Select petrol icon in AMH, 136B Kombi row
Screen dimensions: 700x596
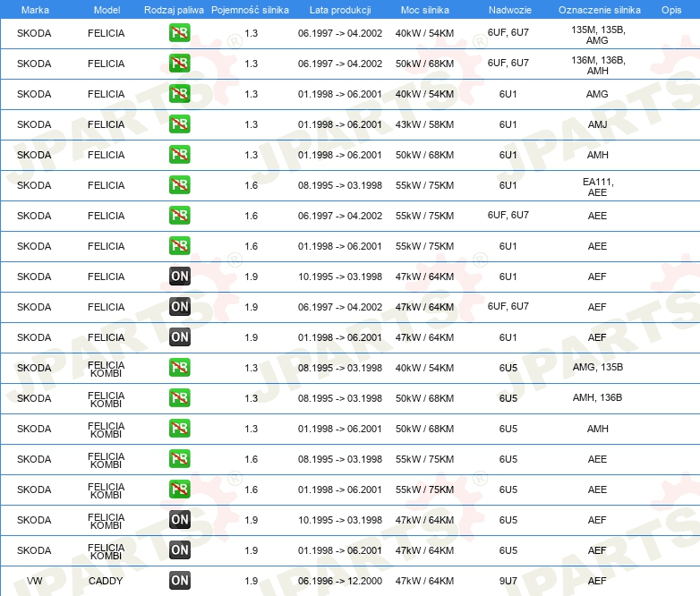[179, 397]
